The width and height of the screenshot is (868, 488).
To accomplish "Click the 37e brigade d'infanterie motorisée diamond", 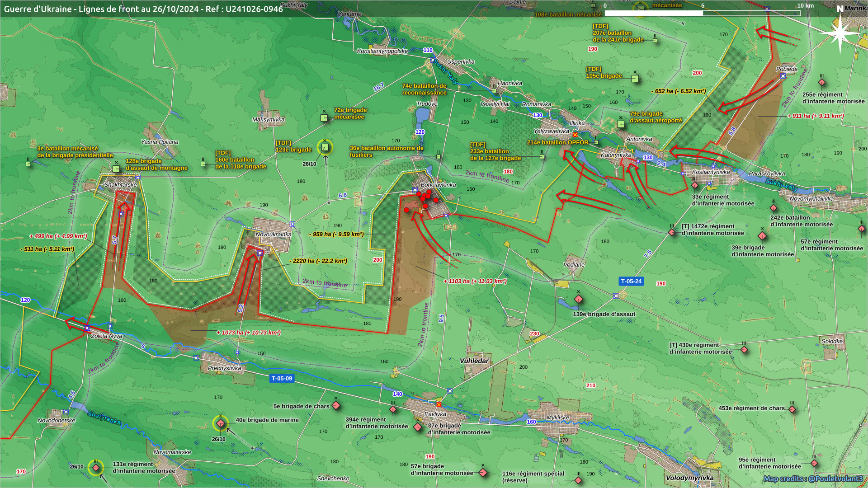I will [418, 427].
